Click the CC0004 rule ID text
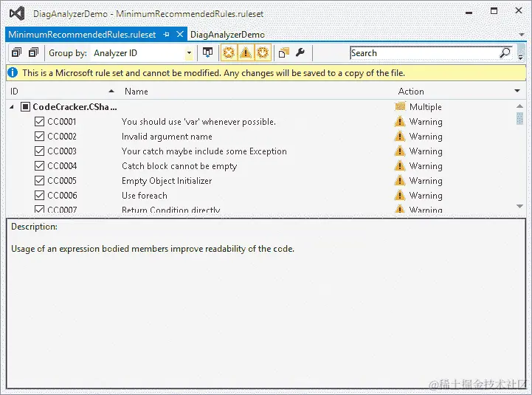Image resolution: width=532 pixels, height=395 pixels. point(62,165)
